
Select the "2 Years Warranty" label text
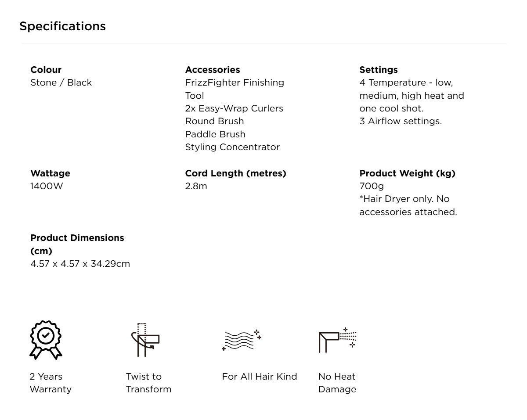[50, 383]
